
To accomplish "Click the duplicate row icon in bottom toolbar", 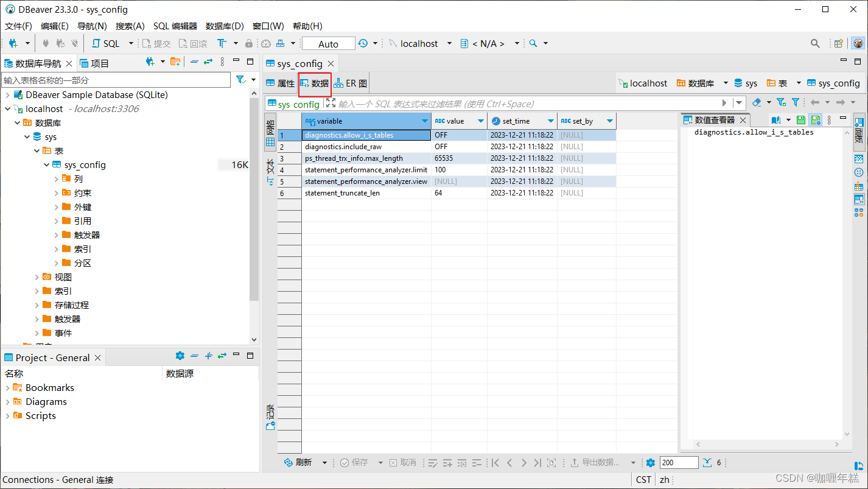I will click(x=462, y=463).
